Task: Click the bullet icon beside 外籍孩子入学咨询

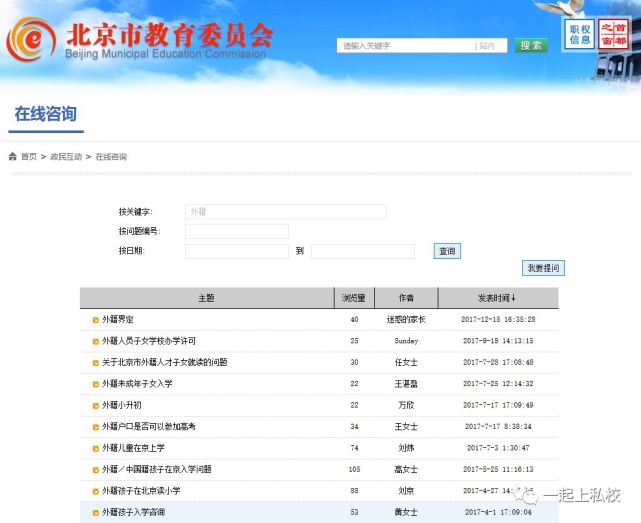Action: [x=96, y=512]
